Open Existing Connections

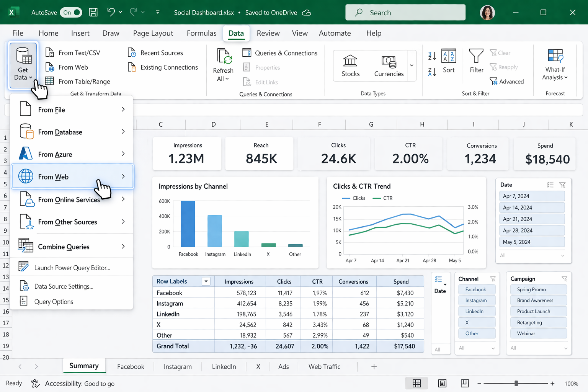pos(163,67)
